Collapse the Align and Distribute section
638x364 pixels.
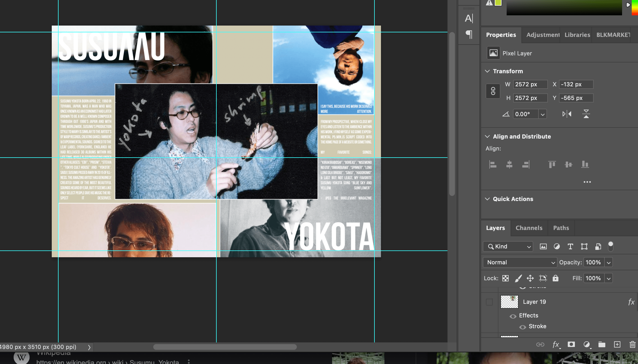487,136
